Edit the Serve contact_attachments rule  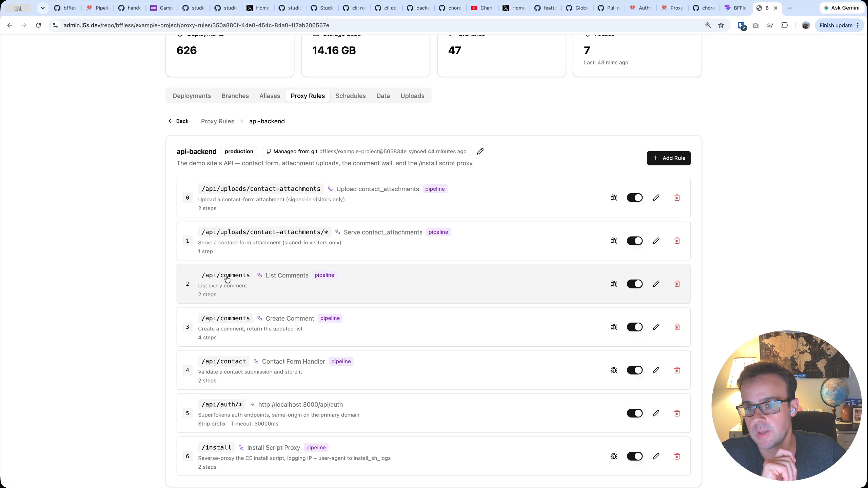coord(656,241)
